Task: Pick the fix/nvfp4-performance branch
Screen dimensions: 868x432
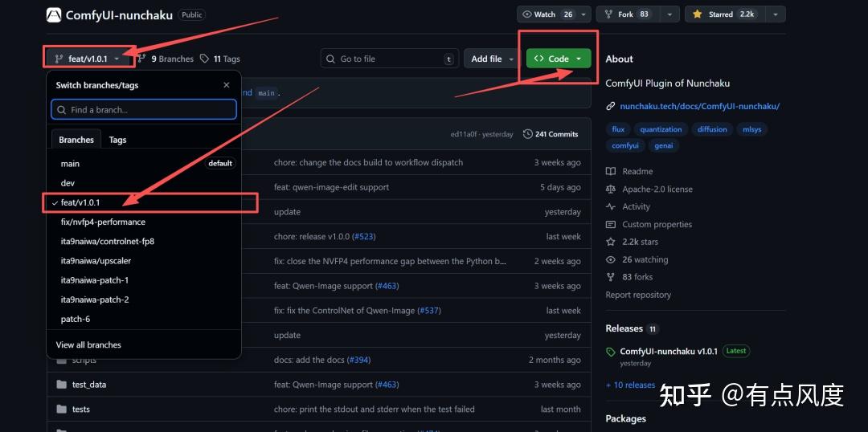Action: pyautogui.click(x=144, y=222)
